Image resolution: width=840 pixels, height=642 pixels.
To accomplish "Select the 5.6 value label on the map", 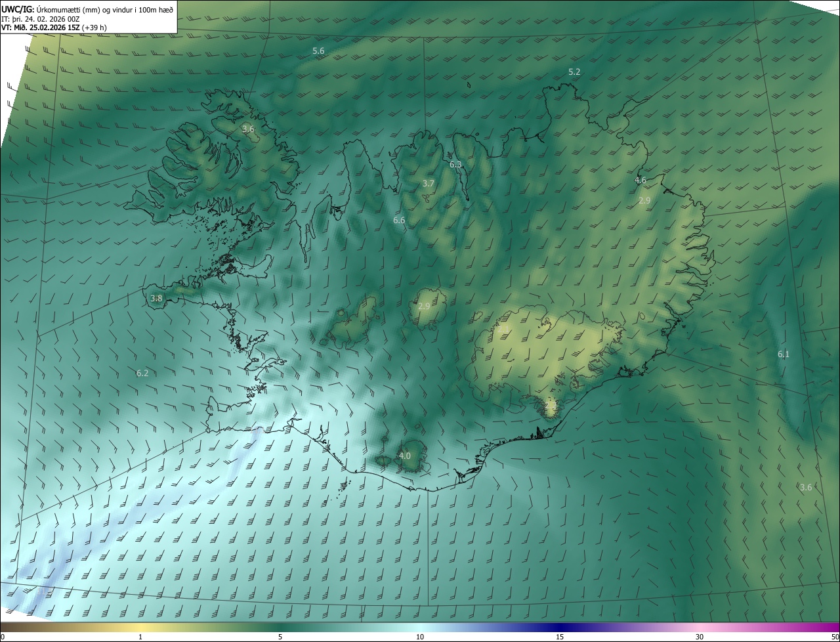I will point(318,51).
